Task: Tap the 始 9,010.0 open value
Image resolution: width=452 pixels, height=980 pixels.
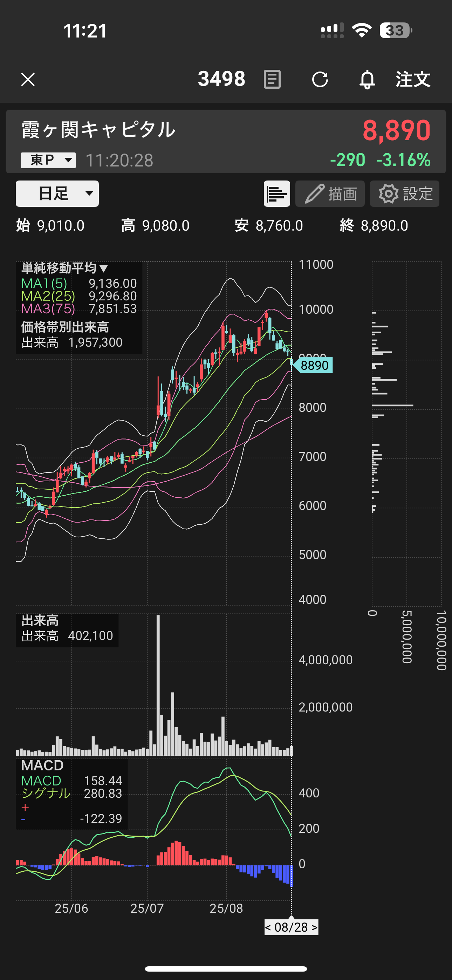Action: 50,226
